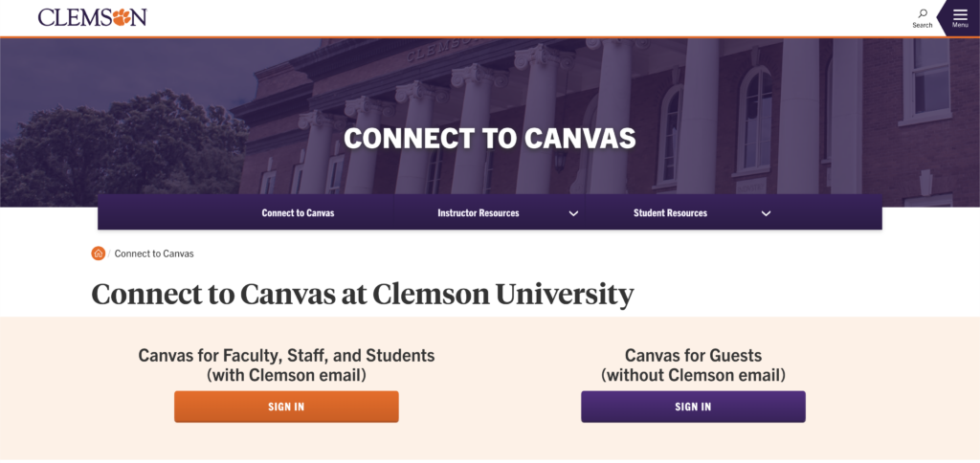Click the orange Sign In button

tap(286, 407)
